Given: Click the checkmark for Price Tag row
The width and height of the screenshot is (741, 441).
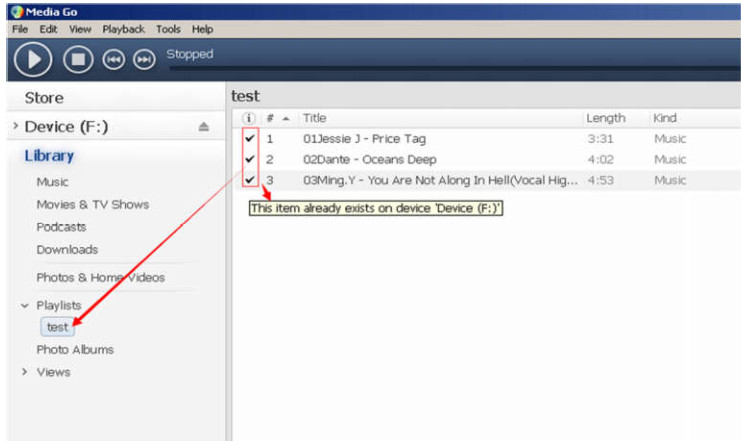Looking at the screenshot, I should [250, 138].
